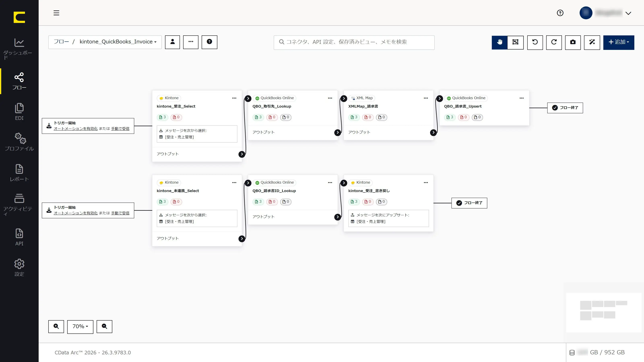
Task: Open options menu of kintone_受注_書き戻し connector
Action: 426,182
